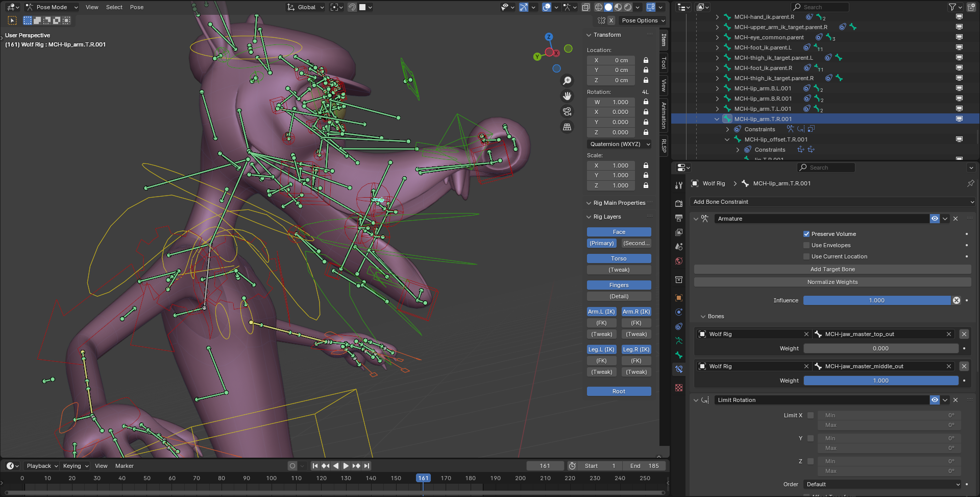Viewport: 980px width, 497px height.
Task: Enable the Limit Z checkbox
Action: [x=811, y=461]
